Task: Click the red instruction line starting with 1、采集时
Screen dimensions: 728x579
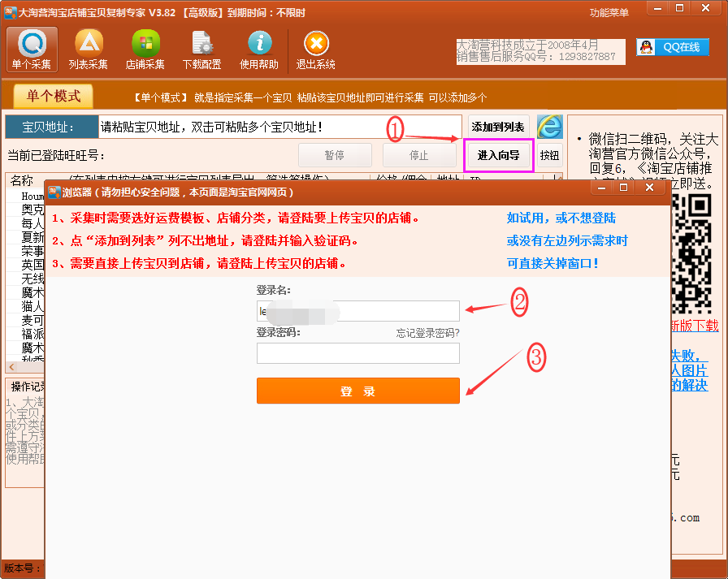Action: point(236,218)
